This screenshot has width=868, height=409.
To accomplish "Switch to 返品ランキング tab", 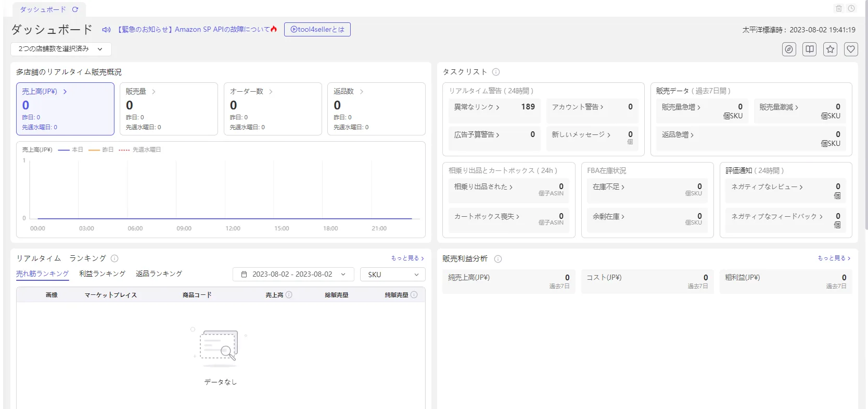I will pos(159,274).
